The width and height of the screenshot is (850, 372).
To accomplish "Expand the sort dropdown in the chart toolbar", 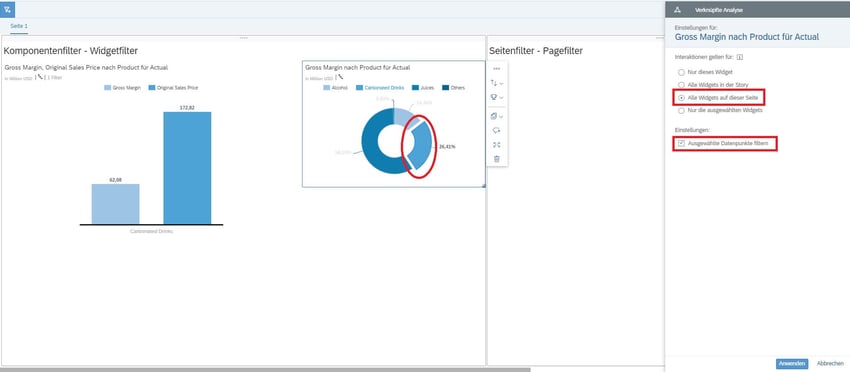I will click(x=497, y=83).
